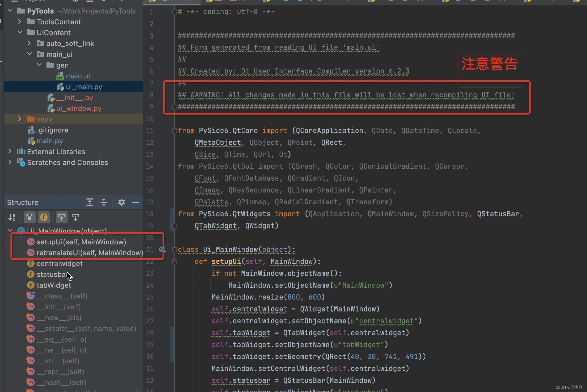Open Structure panel gear settings
Screen dimensions: 587x392
[x=122, y=202]
